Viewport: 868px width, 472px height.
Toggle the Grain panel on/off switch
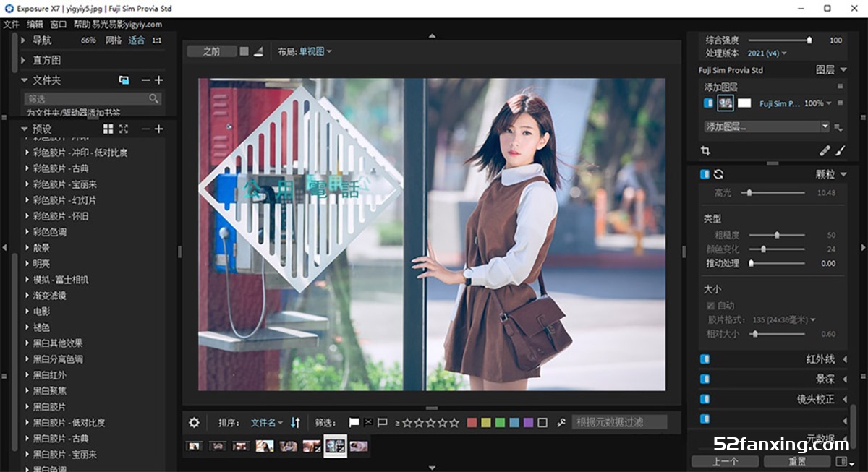[705, 174]
